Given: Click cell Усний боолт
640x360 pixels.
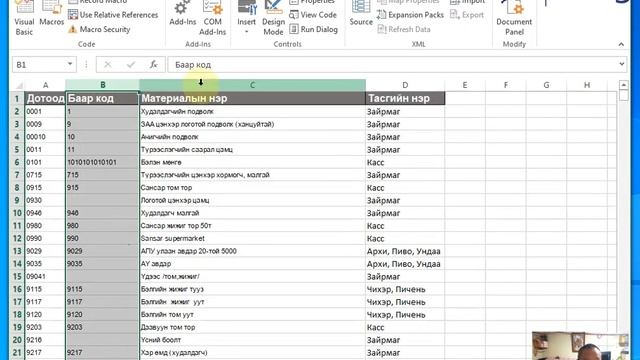Looking at the screenshot, I should coord(252,340).
